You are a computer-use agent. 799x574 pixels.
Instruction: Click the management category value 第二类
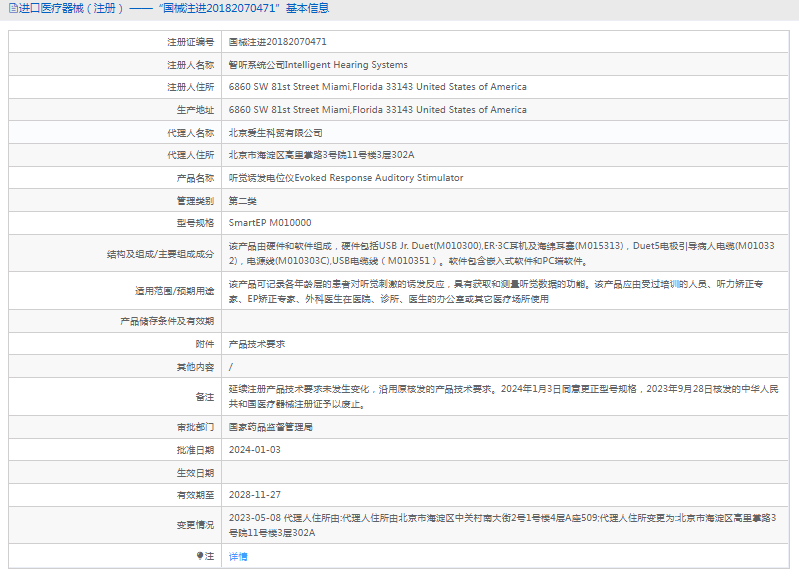(x=243, y=200)
